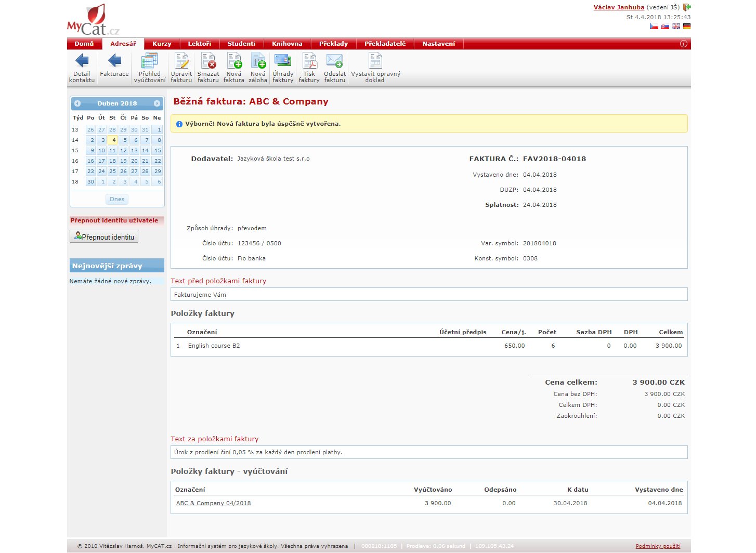Switch language to German flag
Screen dimensions: 756x553
point(687,26)
